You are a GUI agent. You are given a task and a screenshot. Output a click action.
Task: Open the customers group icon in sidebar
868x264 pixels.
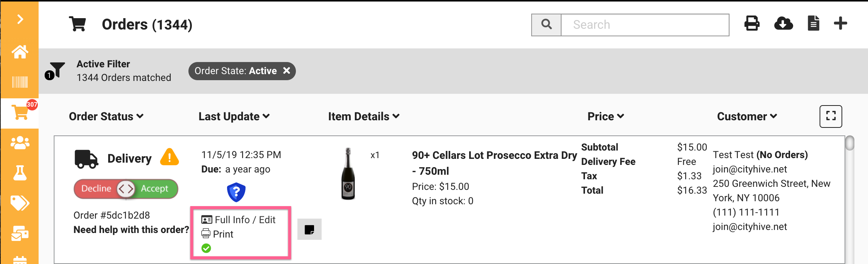(x=20, y=143)
